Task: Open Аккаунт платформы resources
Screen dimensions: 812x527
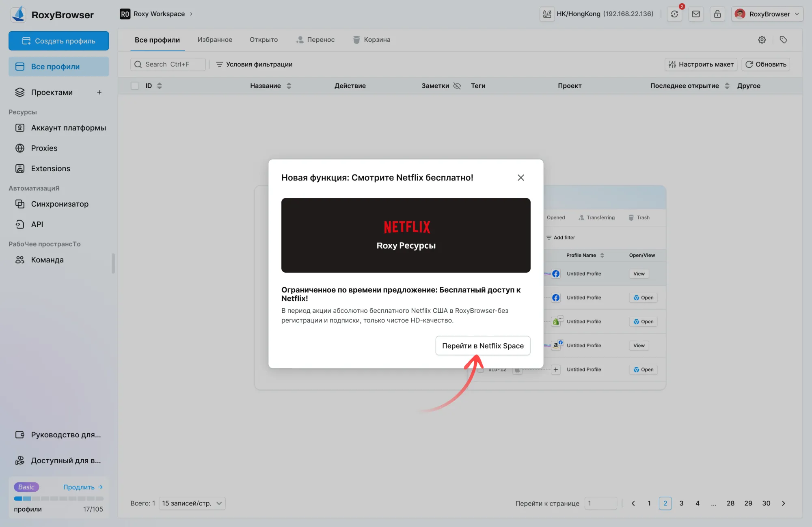Action: click(68, 128)
